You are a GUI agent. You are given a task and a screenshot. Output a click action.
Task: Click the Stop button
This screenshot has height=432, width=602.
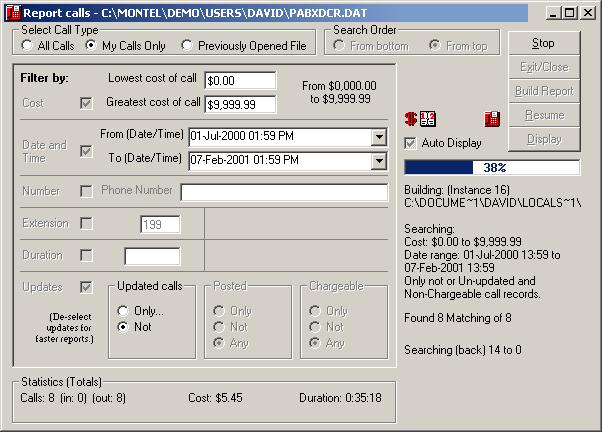tap(544, 43)
